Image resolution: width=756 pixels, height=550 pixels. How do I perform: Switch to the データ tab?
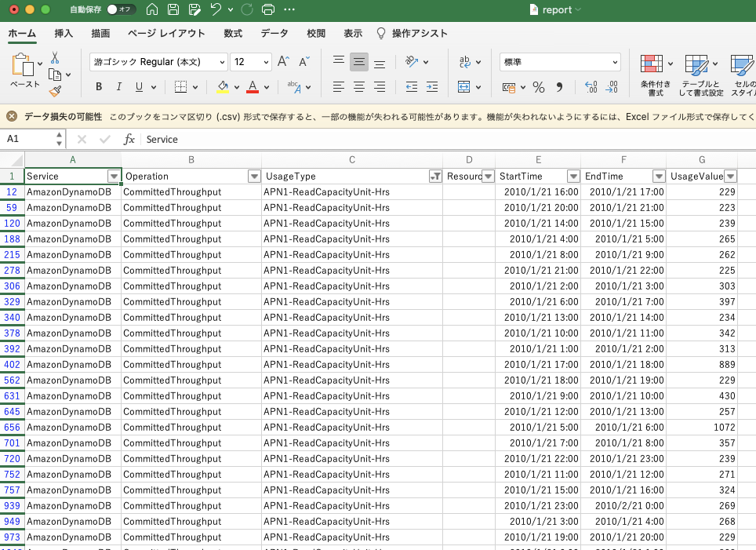(274, 33)
